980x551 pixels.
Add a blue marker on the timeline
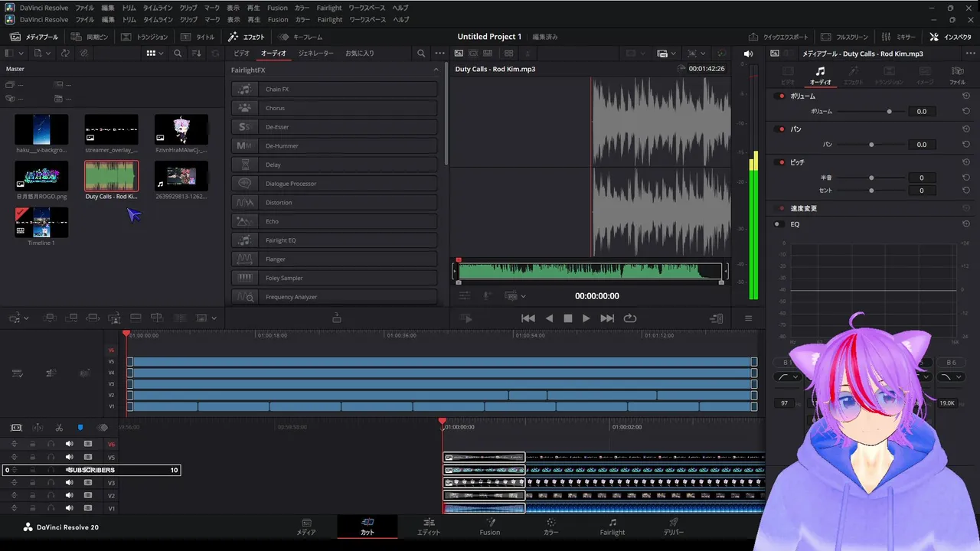pyautogui.click(x=80, y=428)
